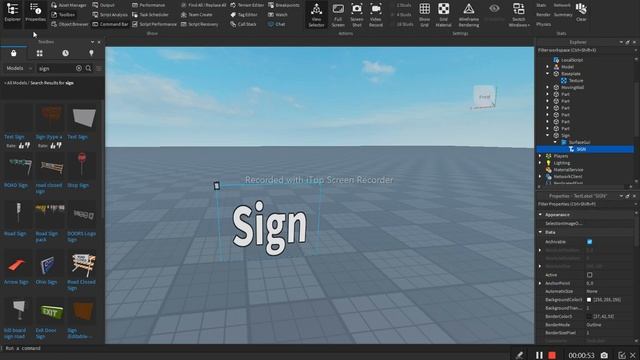The image size is (640, 360).
Task: Collapse the Baseplate tree node
Action: [547, 73]
